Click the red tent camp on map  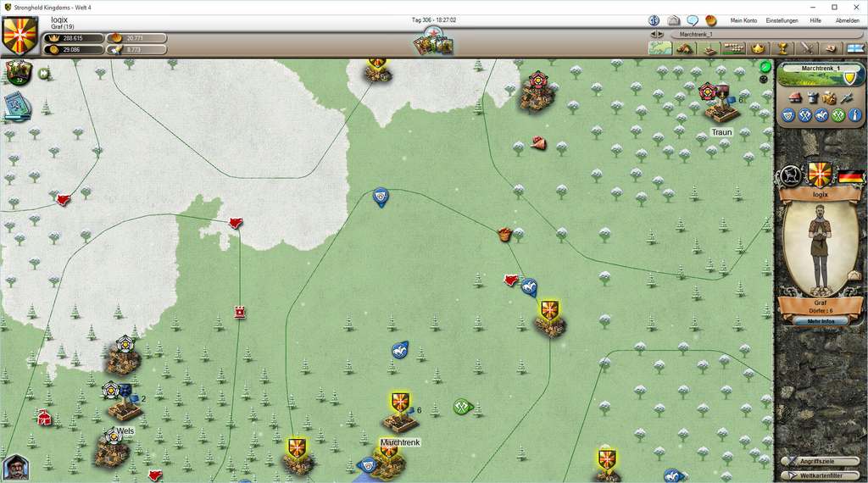tap(45, 417)
